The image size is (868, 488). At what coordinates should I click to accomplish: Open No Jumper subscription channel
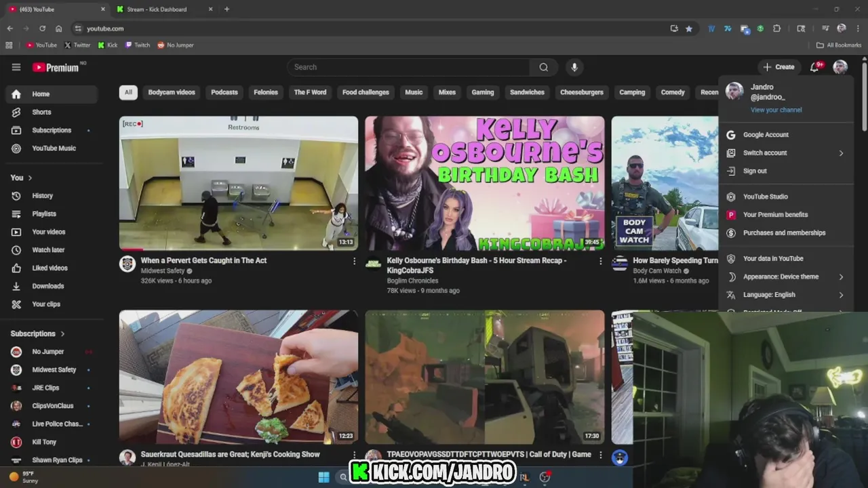pos(52,352)
